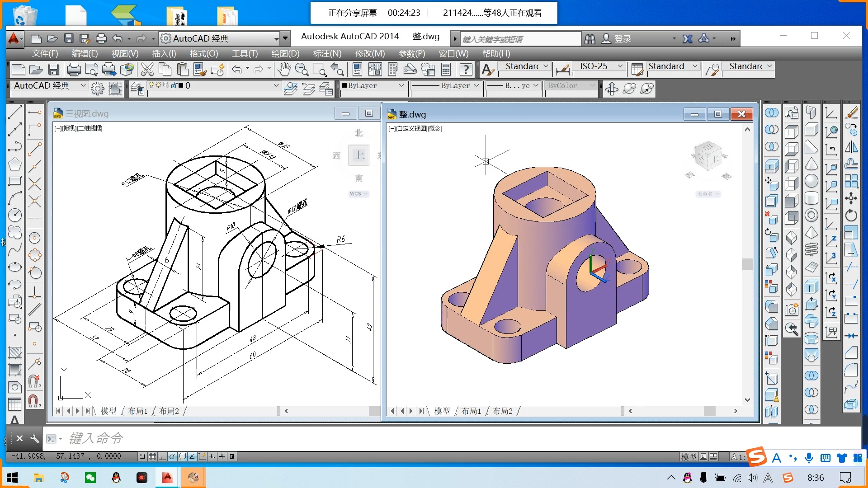
Task: Toggle polar tracking in status bar
Action: [x=172, y=456]
